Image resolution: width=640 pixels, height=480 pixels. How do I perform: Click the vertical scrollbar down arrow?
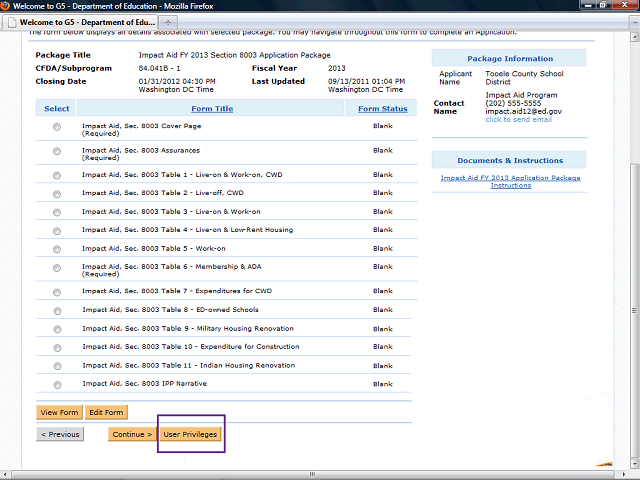pos(634,464)
